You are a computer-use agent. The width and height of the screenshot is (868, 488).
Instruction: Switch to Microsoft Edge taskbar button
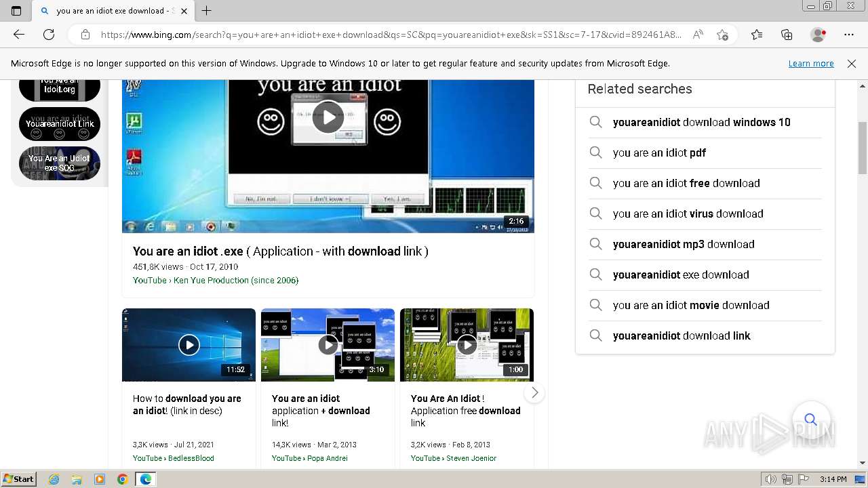point(146,479)
